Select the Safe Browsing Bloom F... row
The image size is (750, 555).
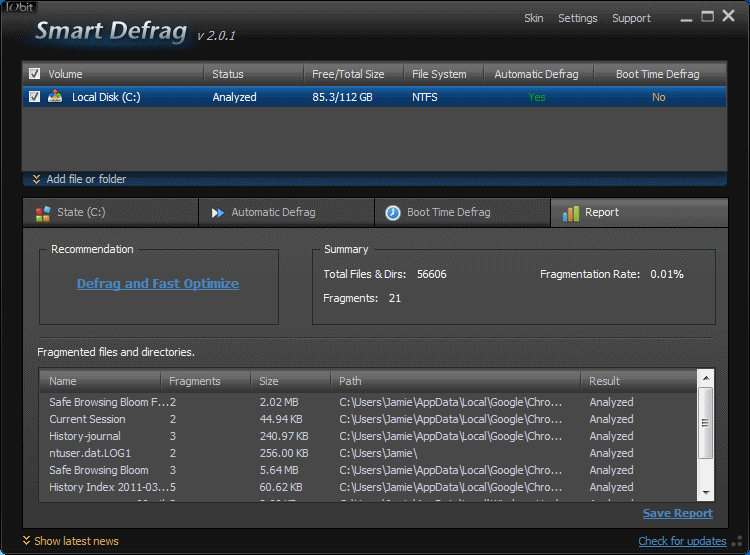tap(368, 402)
